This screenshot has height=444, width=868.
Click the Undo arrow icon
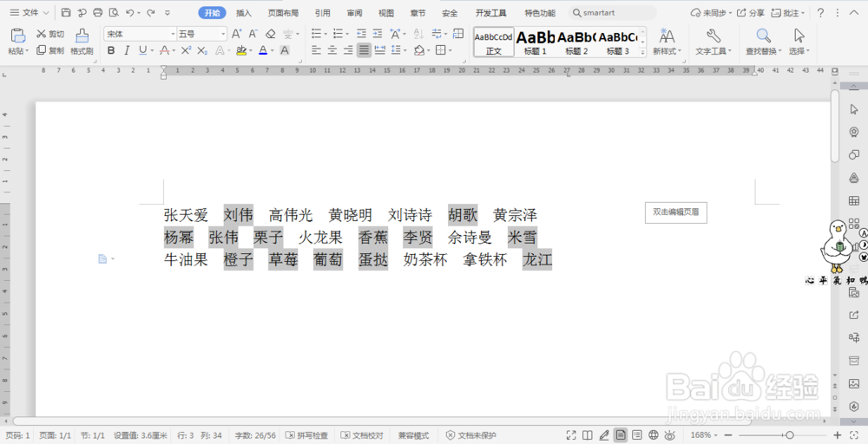coord(129,12)
